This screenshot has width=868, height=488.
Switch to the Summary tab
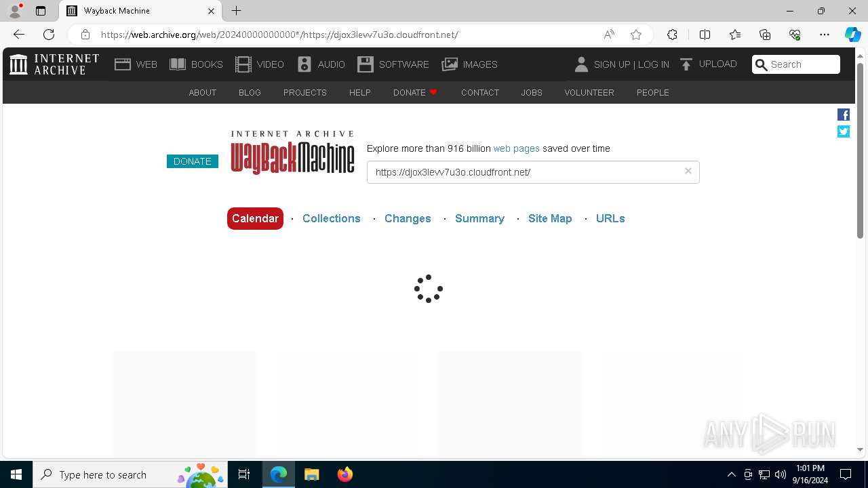[479, 218]
